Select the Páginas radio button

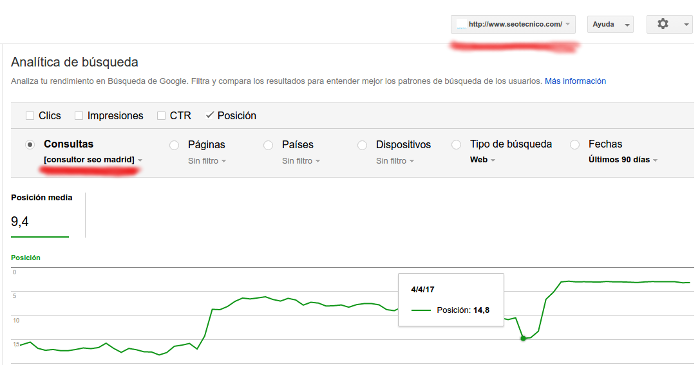click(174, 145)
